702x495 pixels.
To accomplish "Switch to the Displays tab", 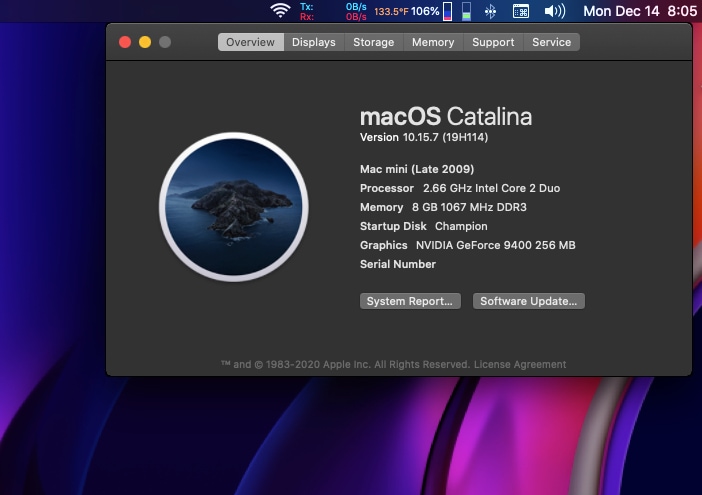I will [314, 42].
